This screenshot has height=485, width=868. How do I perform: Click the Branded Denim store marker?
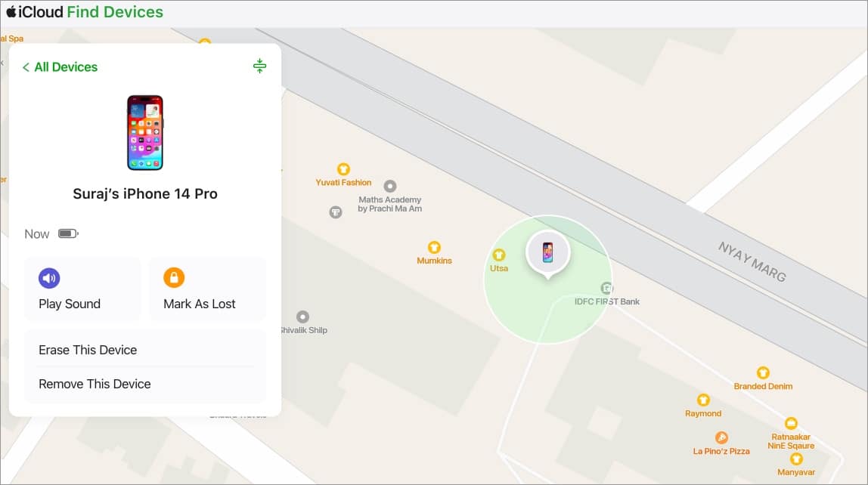tap(763, 372)
